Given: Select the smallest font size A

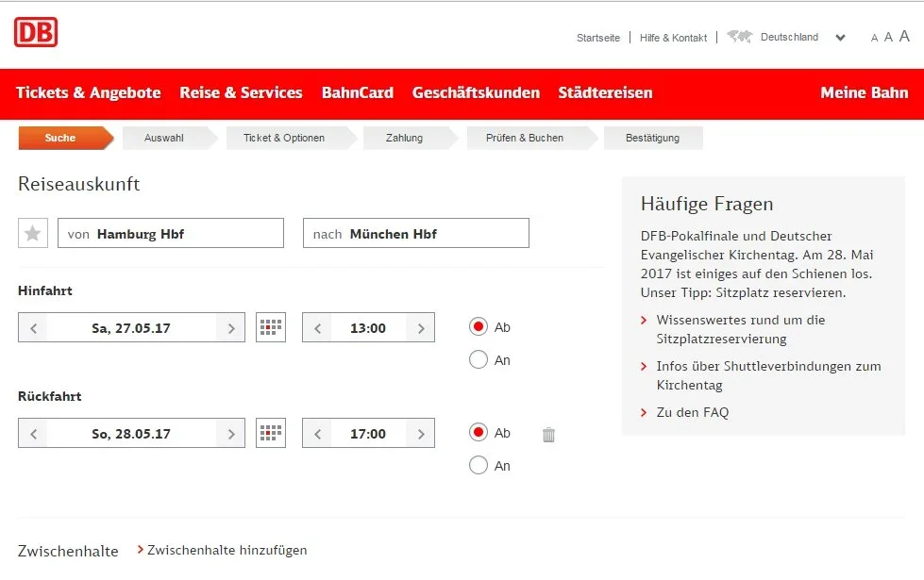Looking at the screenshot, I should tap(874, 39).
